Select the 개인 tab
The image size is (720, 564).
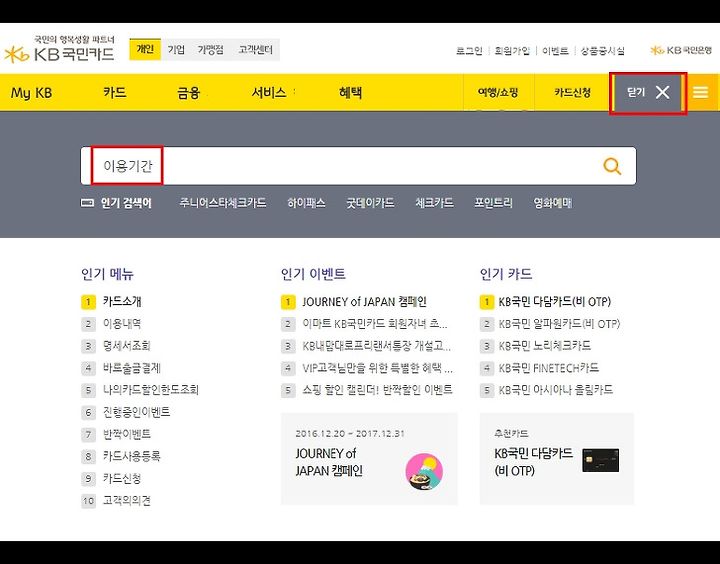[145, 49]
